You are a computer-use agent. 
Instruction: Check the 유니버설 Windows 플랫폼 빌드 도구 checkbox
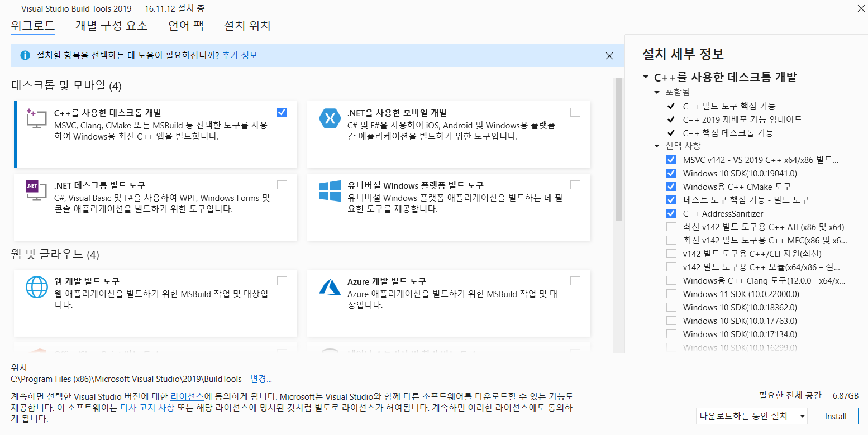(x=575, y=185)
